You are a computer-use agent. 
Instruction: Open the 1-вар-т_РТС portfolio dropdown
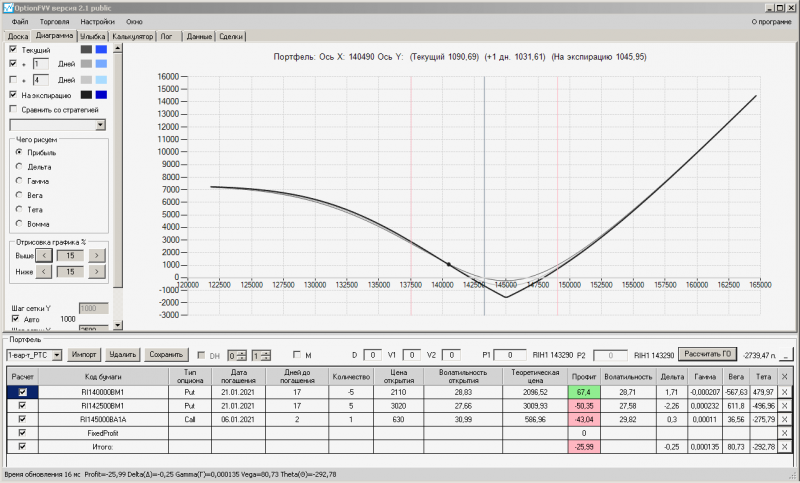[57, 355]
